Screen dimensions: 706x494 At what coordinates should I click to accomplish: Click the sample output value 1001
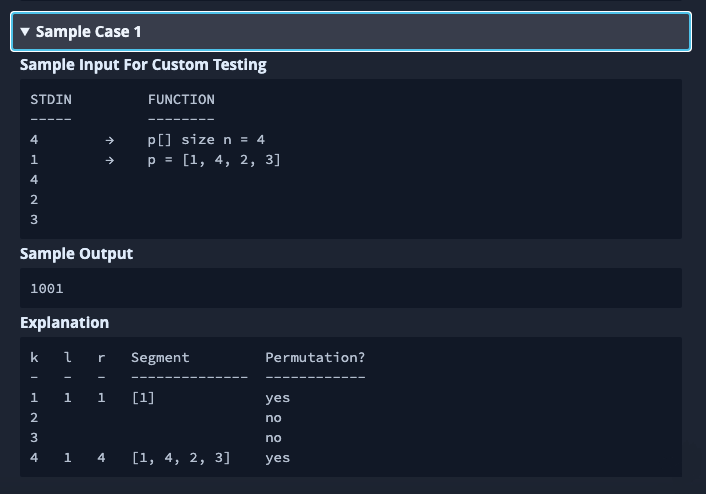[x=47, y=289]
